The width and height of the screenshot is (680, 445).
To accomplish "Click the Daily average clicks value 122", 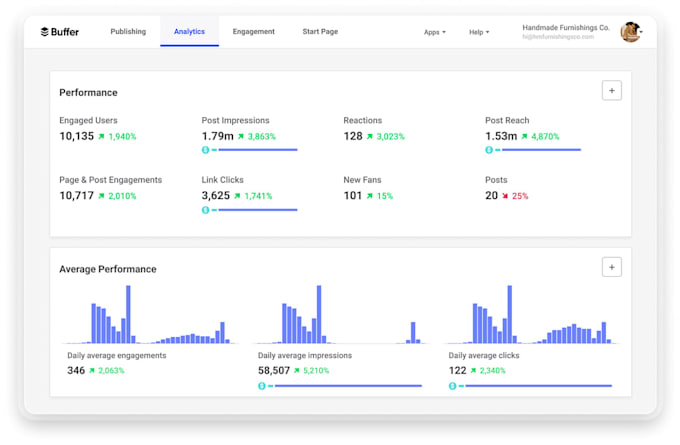I will [x=458, y=370].
